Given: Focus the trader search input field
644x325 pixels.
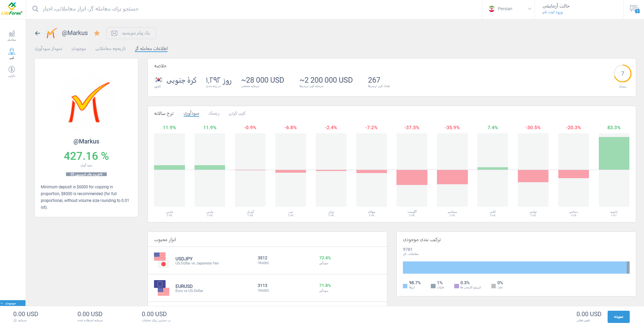Looking at the screenshot, I should point(90,9).
